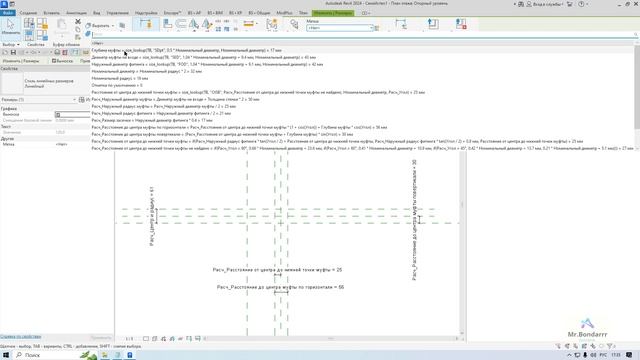The width and height of the screenshot is (640, 360).
Task: Click the Edit Witness Lines dimension icon
Action: [401, 24]
